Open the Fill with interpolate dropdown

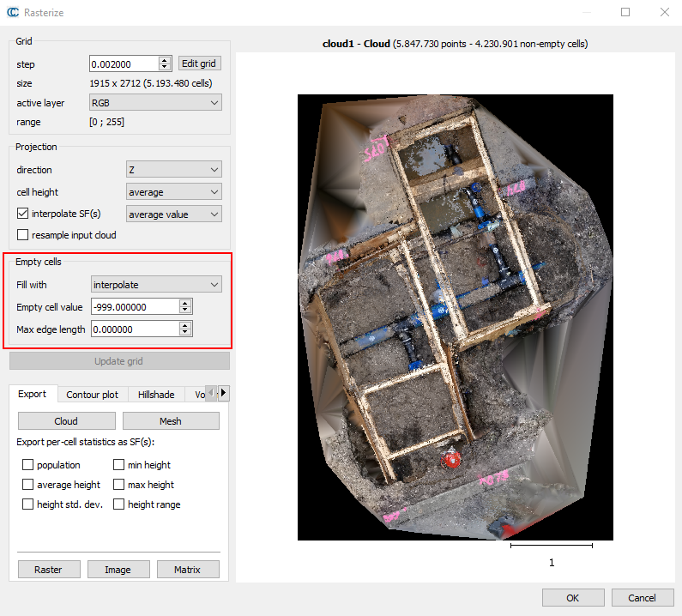155,284
